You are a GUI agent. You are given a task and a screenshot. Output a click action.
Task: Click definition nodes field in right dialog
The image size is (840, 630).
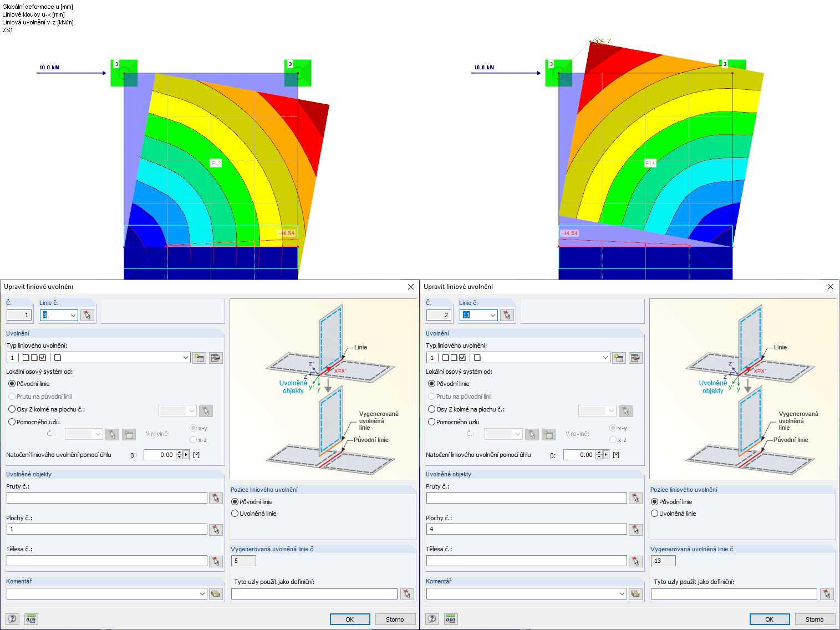pyautogui.click(x=734, y=593)
